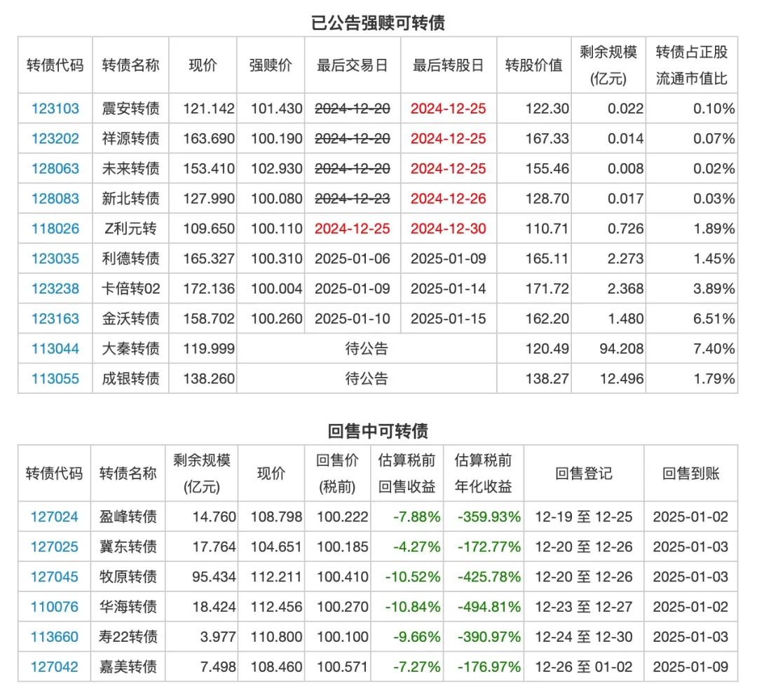The image size is (757, 700).
Task: Open bond code link 127024
Action: click(54, 517)
